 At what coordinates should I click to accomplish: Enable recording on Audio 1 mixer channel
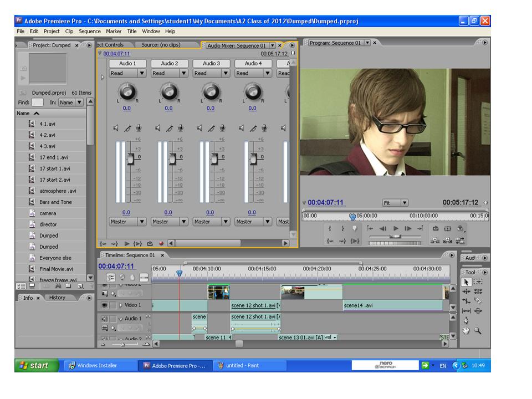point(139,128)
